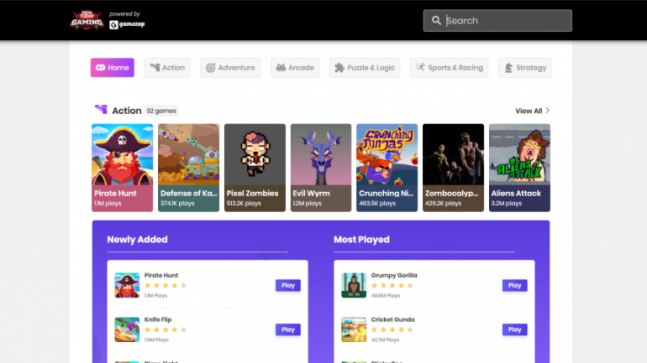Play the Grumpy Gorilla game
647x363 pixels.
(x=515, y=285)
